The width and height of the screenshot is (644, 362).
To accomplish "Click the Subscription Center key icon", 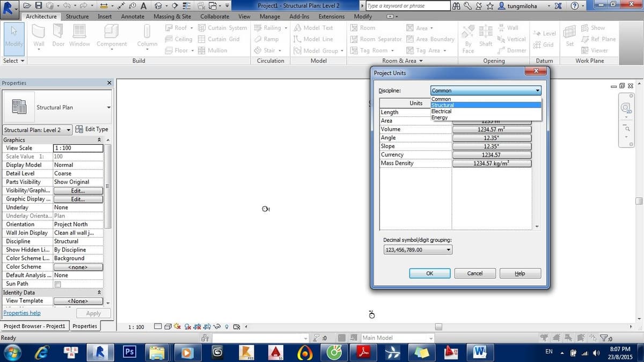I will point(467,5).
